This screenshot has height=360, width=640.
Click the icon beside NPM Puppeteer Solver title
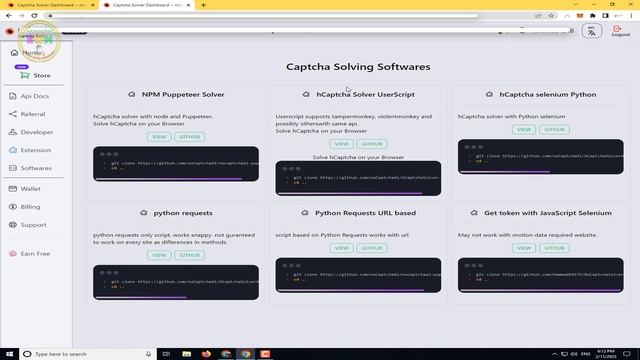click(x=131, y=94)
